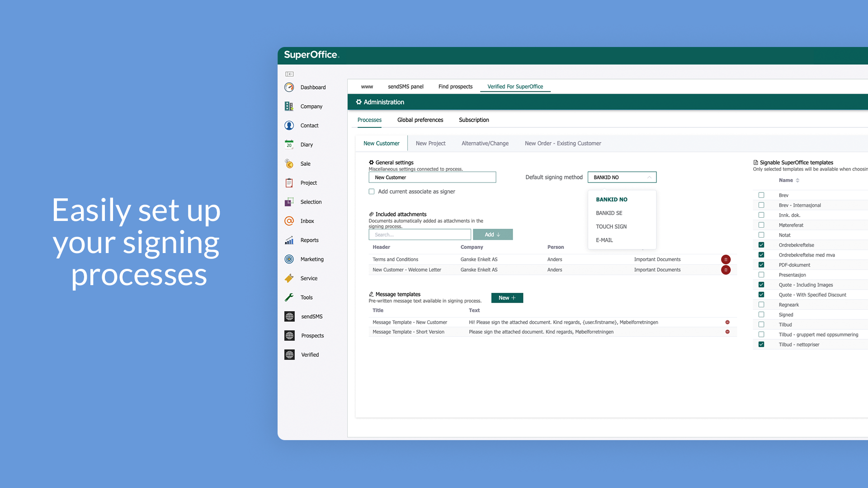Image resolution: width=868 pixels, height=488 pixels.
Task: Click the attachment Search field
Action: 420,235
